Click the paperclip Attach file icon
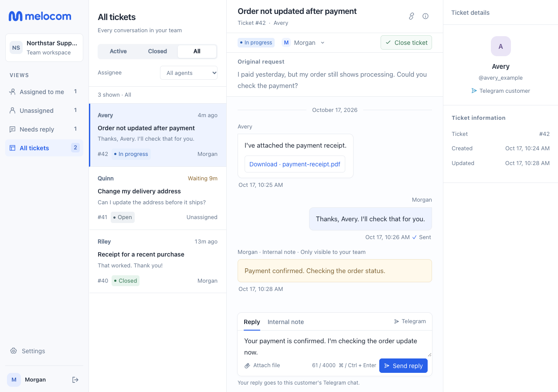Viewport: 558px width, 392px height. pyautogui.click(x=248, y=365)
